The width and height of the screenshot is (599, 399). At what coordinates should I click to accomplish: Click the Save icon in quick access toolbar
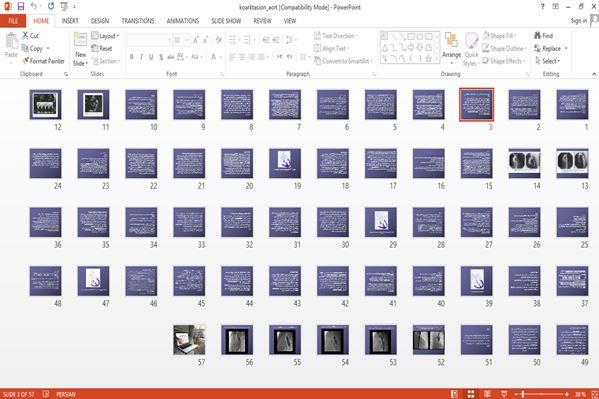coord(21,6)
